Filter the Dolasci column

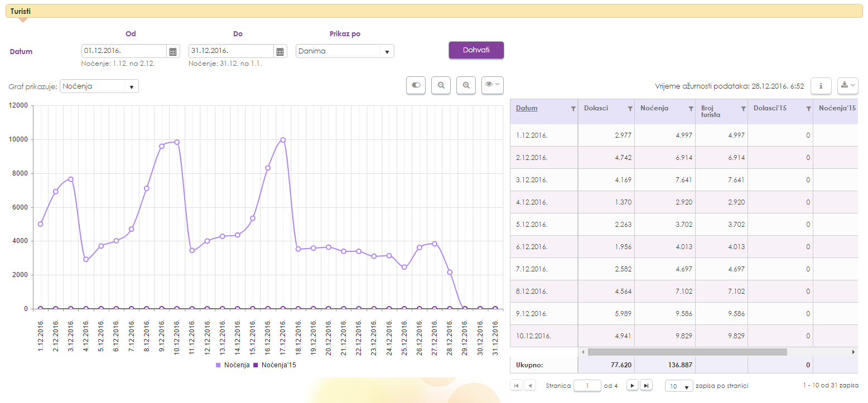630,109
